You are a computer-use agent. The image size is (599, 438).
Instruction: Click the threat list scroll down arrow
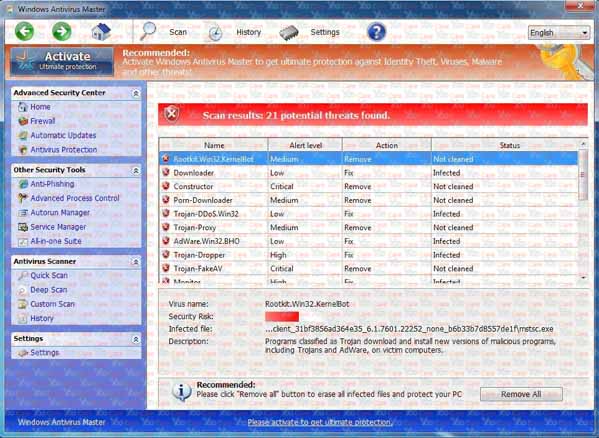pyautogui.click(x=583, y=278)
